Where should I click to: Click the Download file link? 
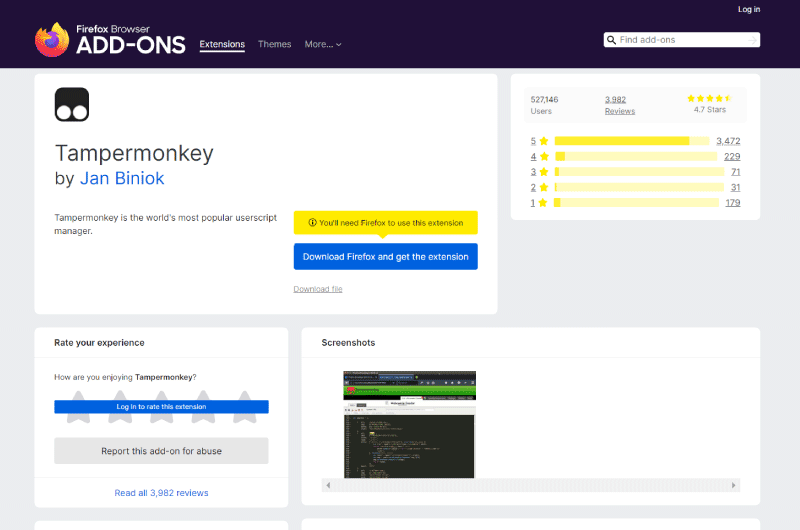[x=318, y=289]
